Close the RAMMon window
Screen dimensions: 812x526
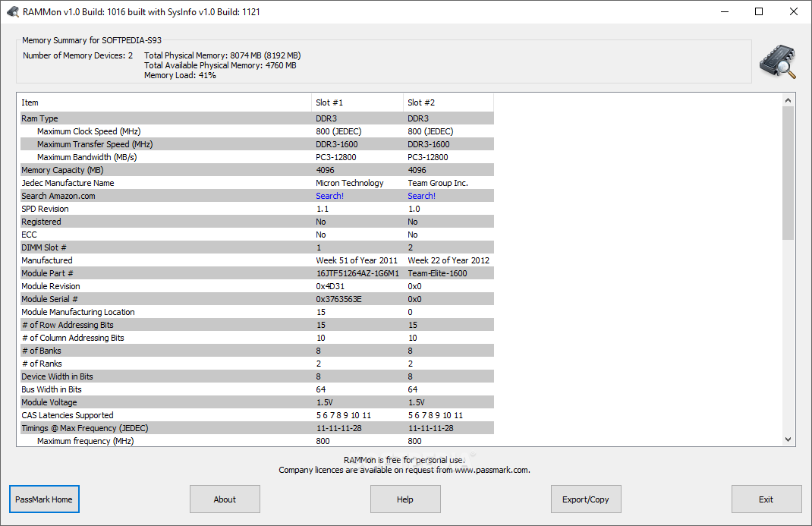pyautogui.click(x=793, y=11)
